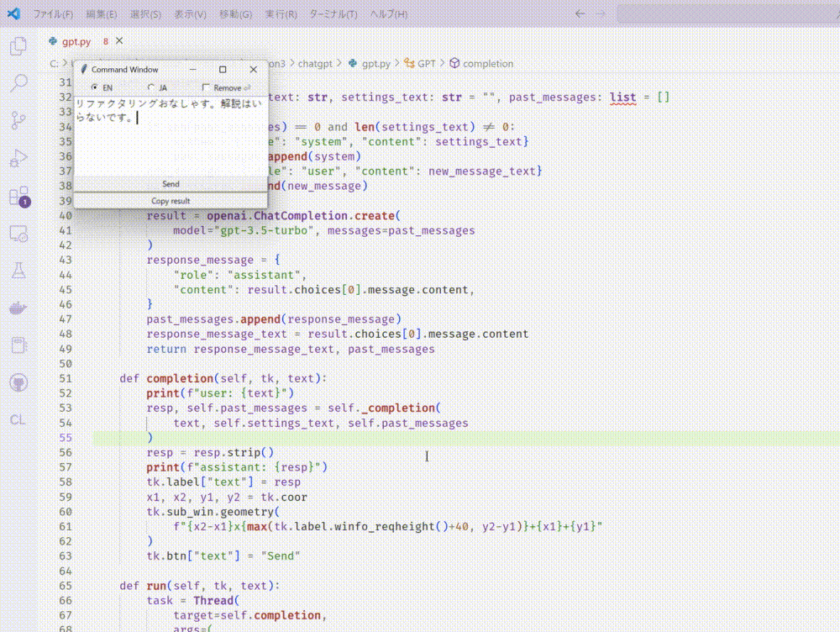This screenshot has width=840, height=632.
Task: Open the Docker extension view
Action: (x=18, y=308)
